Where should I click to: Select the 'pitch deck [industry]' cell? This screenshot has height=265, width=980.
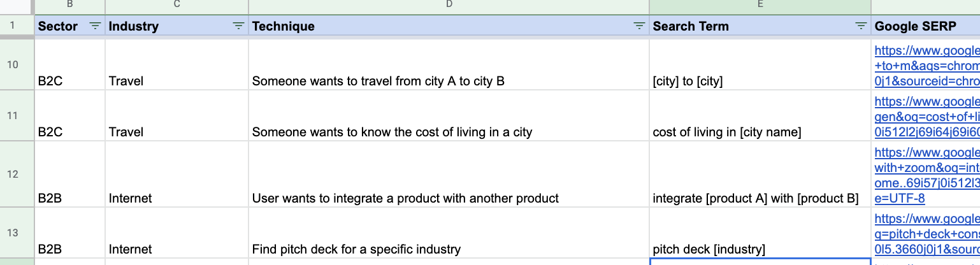tap(760, 233)
